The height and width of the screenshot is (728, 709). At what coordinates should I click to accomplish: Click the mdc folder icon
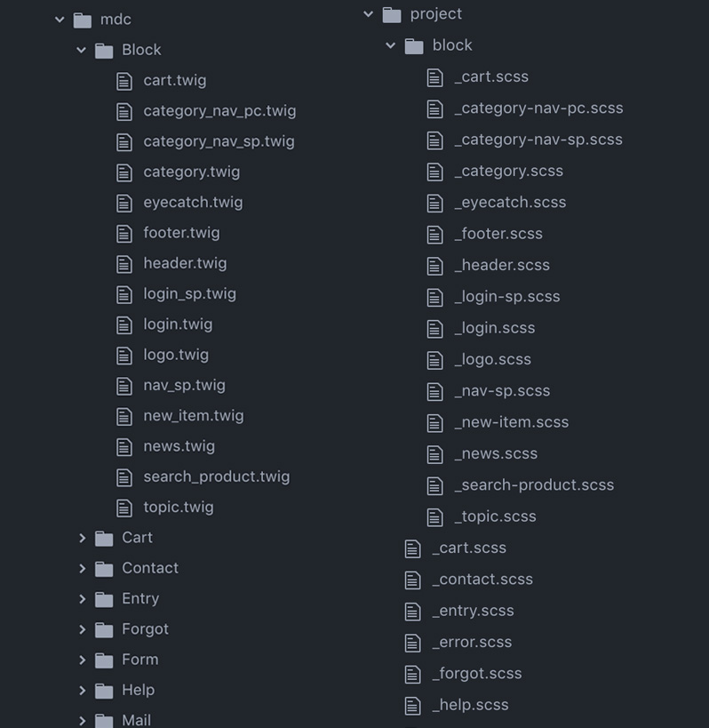pyautogui.click(x=82, y=20)
